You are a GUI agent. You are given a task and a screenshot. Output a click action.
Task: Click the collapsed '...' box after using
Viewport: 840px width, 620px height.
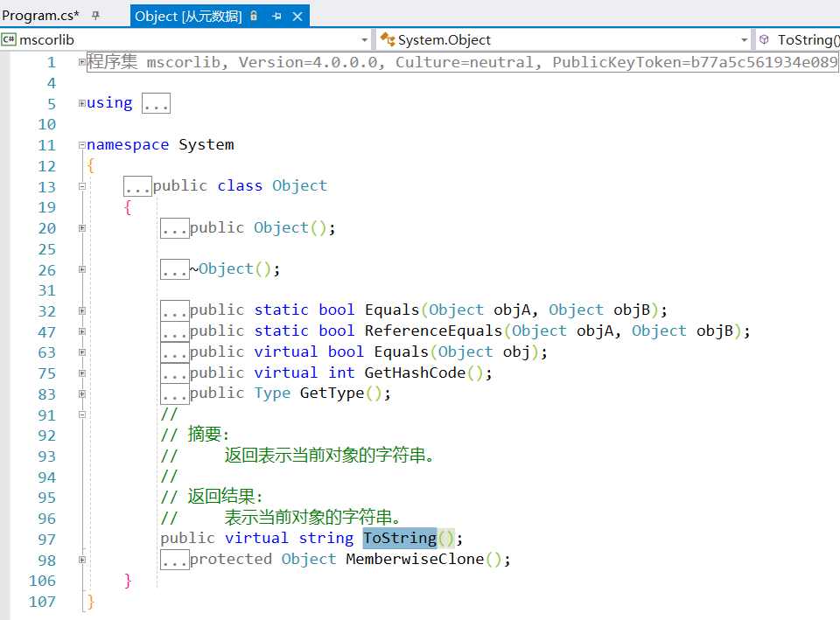coord(156,103)
